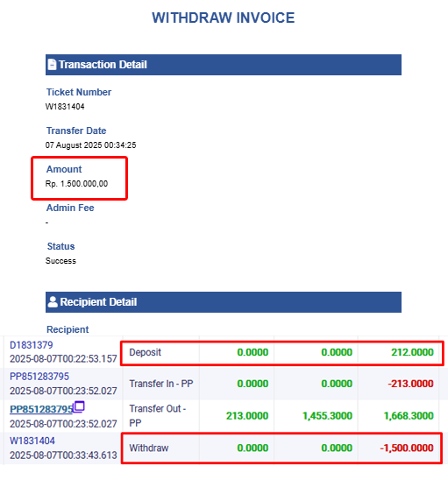448x480 pixels.
Task: Select the WITHDRAW INVOICE title
Action: 224,18
